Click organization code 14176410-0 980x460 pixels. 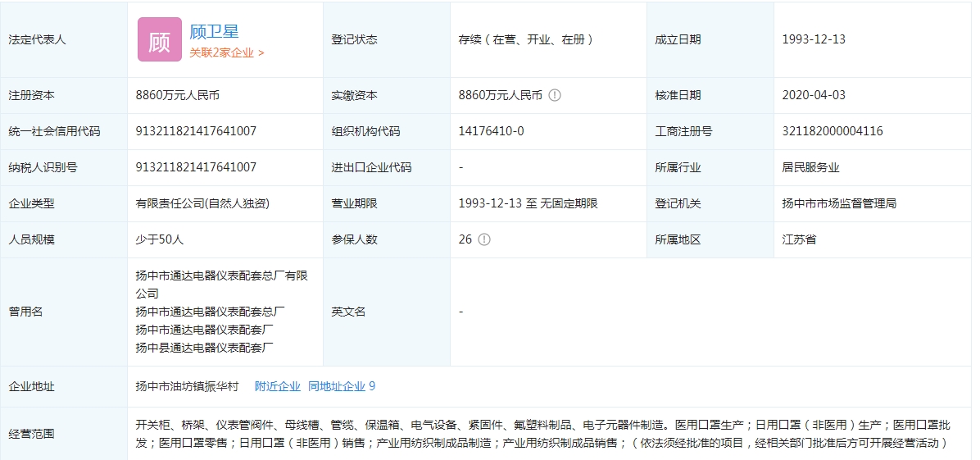(x=491, y=131)
